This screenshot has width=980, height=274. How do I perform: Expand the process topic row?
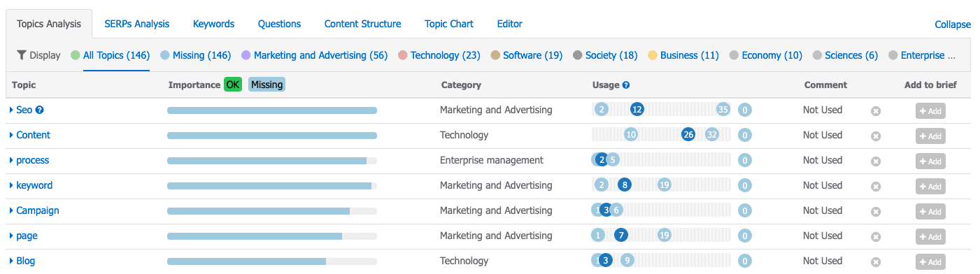11,160
